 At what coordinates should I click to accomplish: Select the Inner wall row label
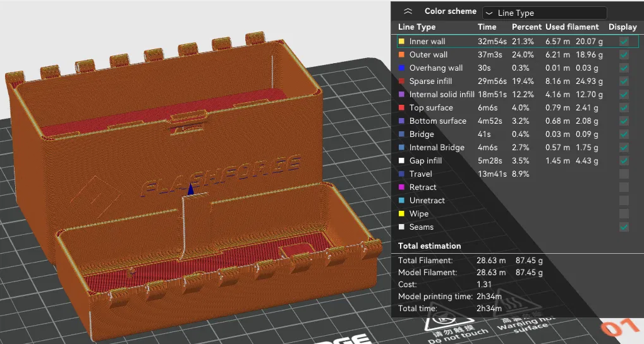[x=427, y=42]
